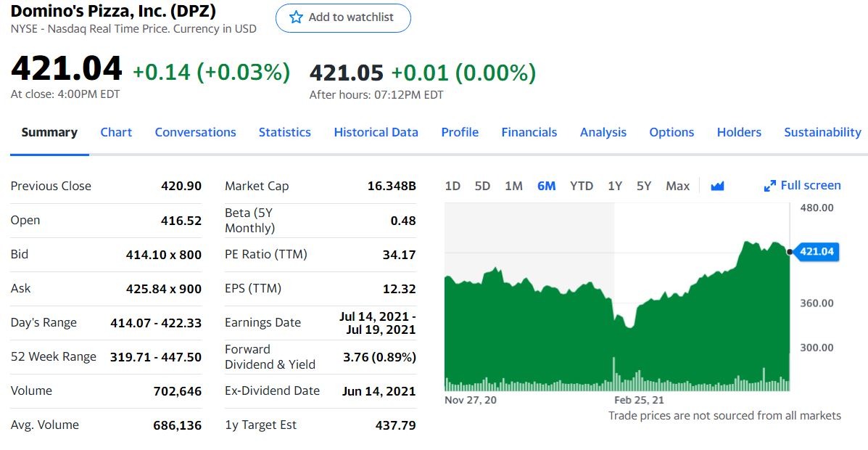This screenshot has height=450, width=868.
Task: Click the Add to watchlist button
Action: [x=343, y=17]
